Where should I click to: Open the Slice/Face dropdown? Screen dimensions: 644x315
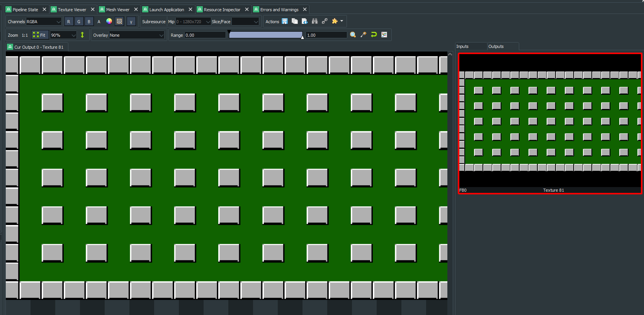245,22
